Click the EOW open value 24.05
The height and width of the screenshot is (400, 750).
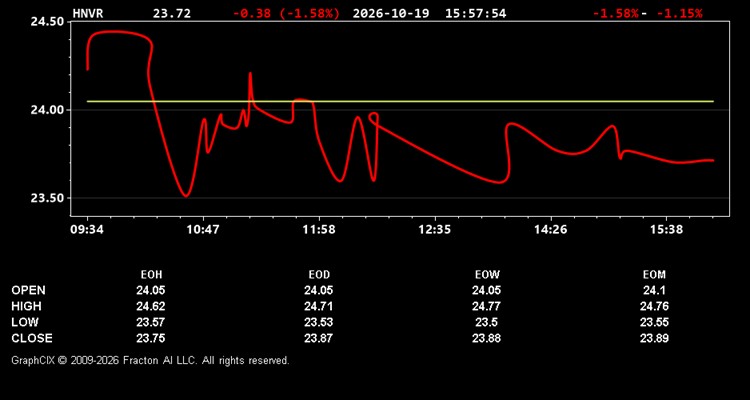tap(487, 290)
